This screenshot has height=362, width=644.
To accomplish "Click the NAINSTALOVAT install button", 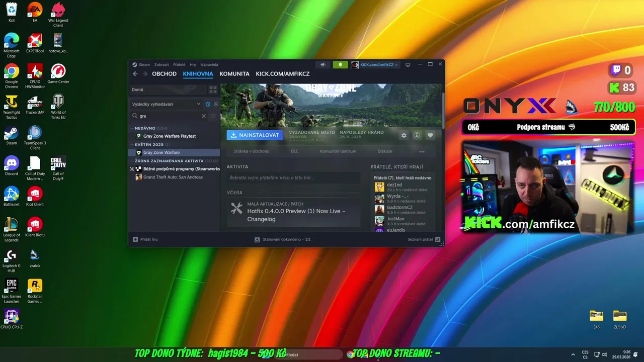I will coord(255,135).
